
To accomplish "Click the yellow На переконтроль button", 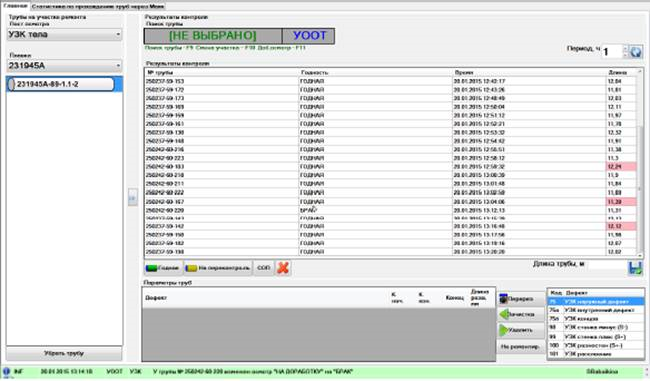I will click(x=218, y=268).
